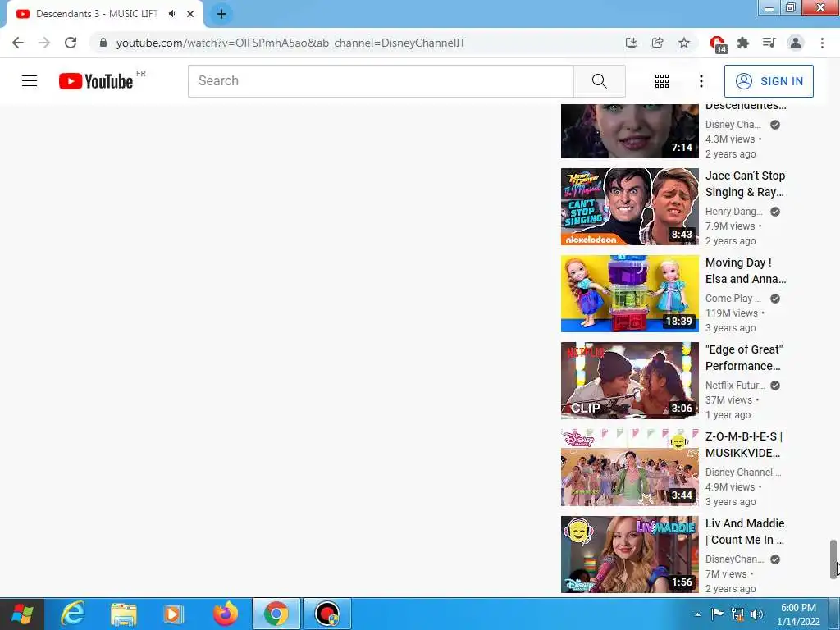Viewport: 840px width, 630px height.
Task: Open the Liv and Maddie video thumbnail
Action: click(629, 555)
